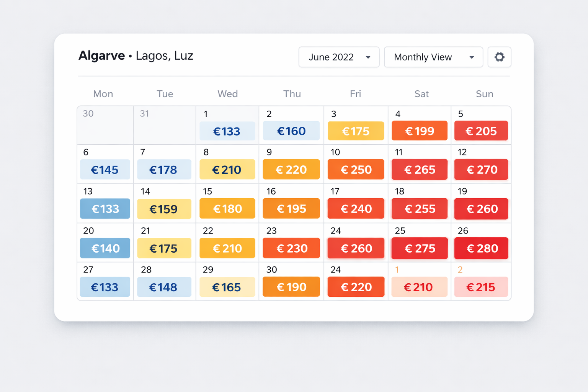
Task: Click the €280 price on June 26
Action: click(x=481, y=248)
